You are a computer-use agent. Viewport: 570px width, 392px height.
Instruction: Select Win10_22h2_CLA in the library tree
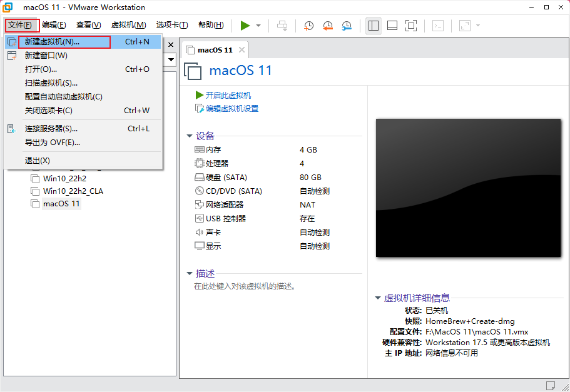coord(73,191)
